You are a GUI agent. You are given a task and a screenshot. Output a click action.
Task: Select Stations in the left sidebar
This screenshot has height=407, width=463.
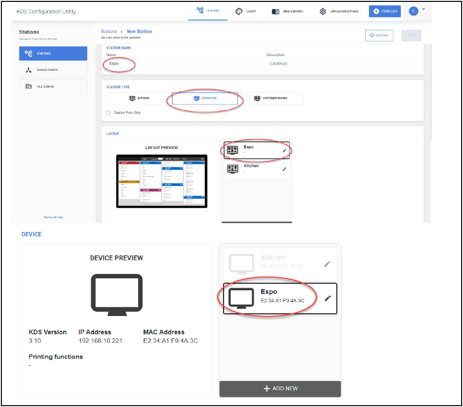coord(53,53)
